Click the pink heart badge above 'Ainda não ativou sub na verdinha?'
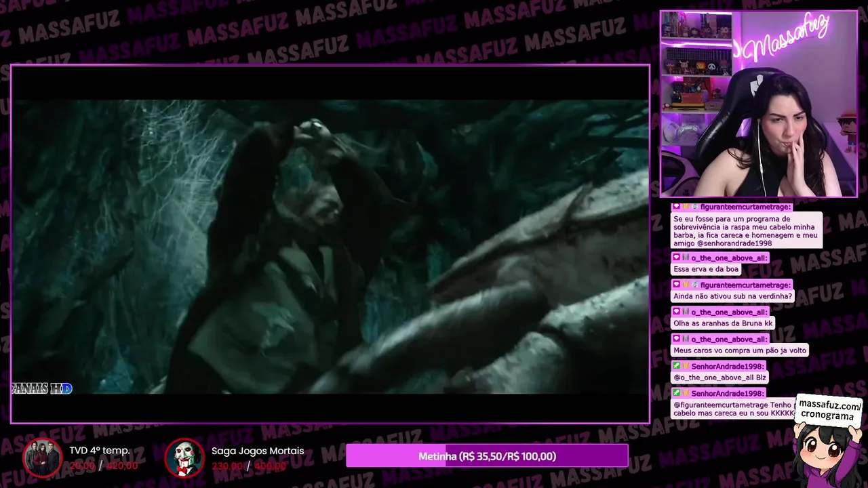868x488 pixels. (x=676, y=285)
